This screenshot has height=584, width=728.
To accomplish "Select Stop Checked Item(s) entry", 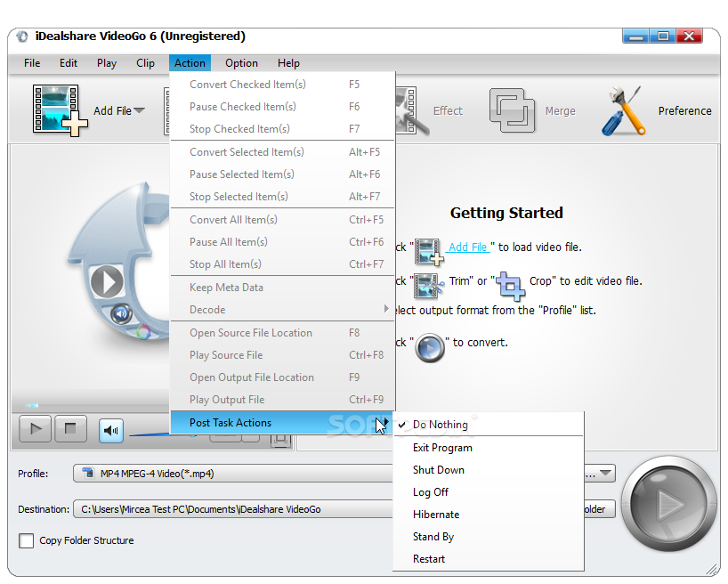I will pyautogui.click(x=282, y=129).
